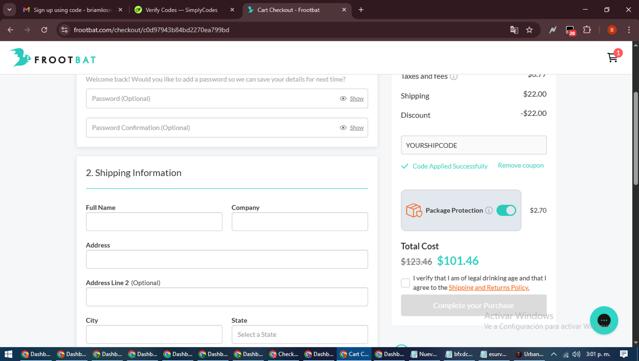This screenshot has width=639, height=361.
Task: Show hidden system tray icons
Action: click(553, 354)
